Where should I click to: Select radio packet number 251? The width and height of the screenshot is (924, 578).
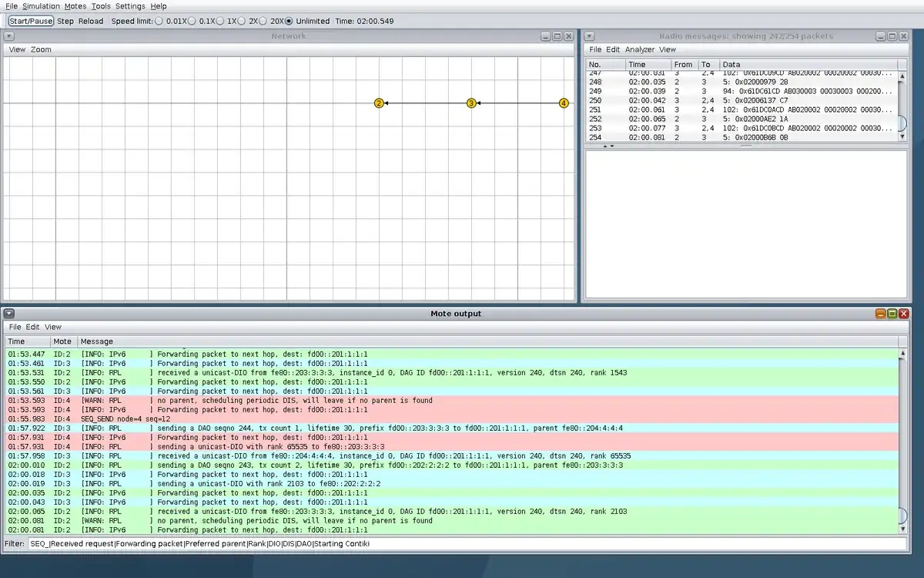[x=742, y=109]
